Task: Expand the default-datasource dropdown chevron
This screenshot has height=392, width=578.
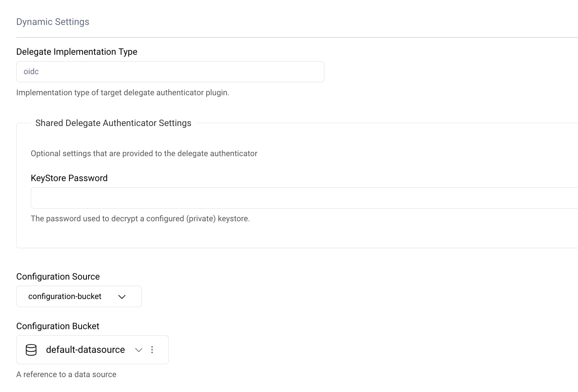Action: click(x=139, y=350)
